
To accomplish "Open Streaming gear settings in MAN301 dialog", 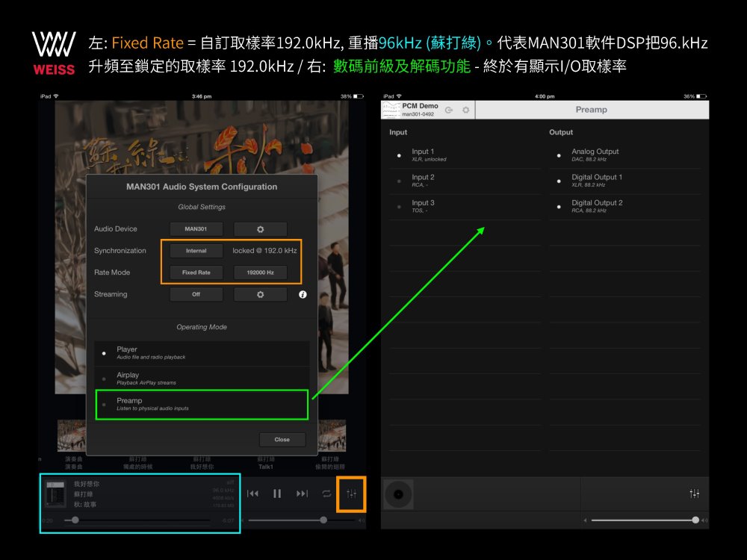I will click(x=260, y=294).
